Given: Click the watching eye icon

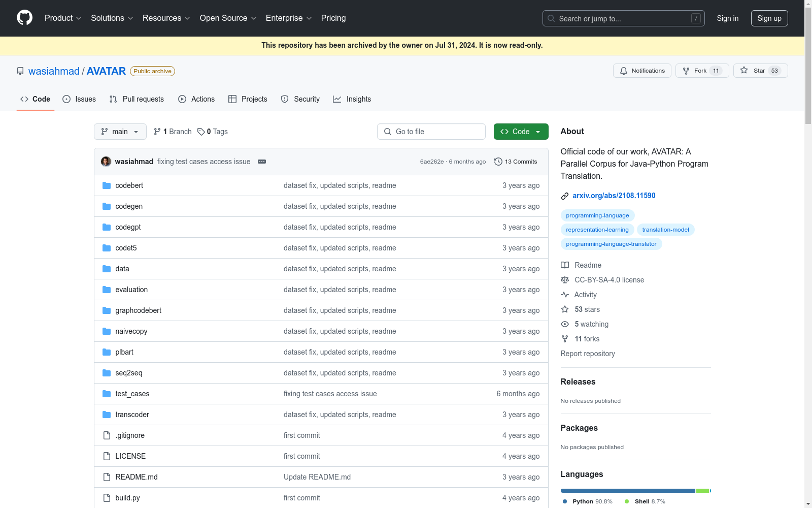Looking at the screenshot, I should (x=565, y=324).
